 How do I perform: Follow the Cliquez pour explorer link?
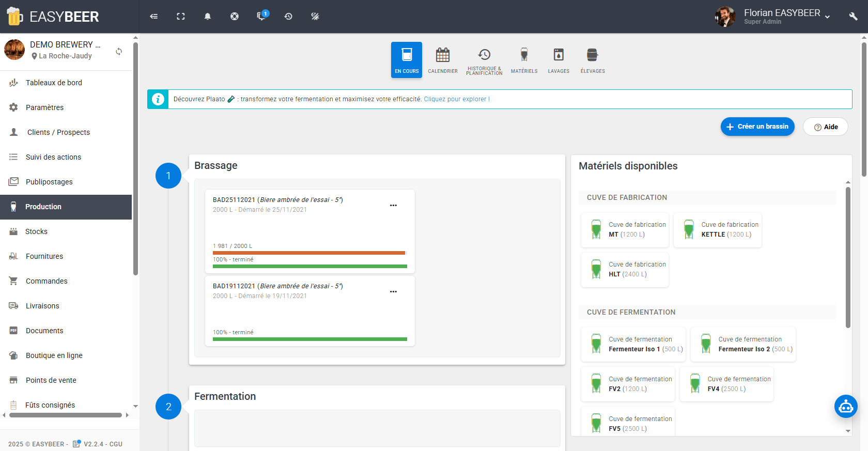pos(457,99)
